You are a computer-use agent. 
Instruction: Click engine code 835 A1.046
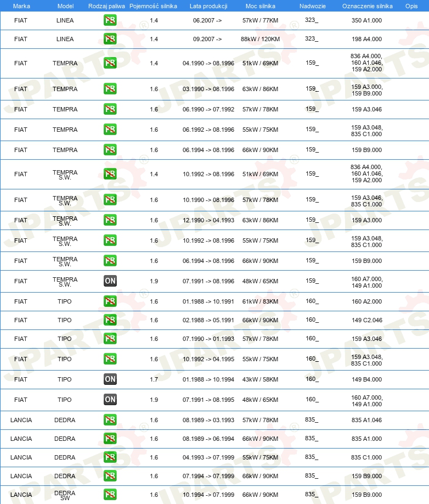pyautogui.click(x=366, y=420)
